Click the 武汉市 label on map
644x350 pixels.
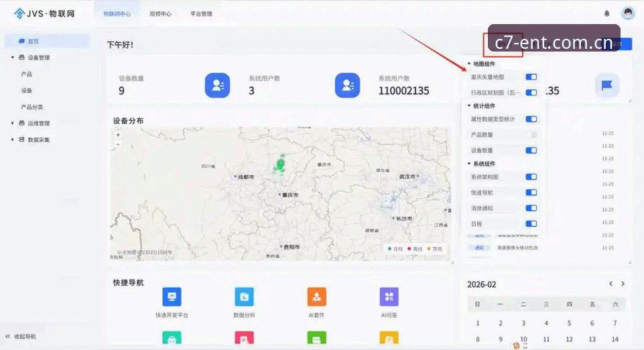pyautogui.click(x=407, y=177)
